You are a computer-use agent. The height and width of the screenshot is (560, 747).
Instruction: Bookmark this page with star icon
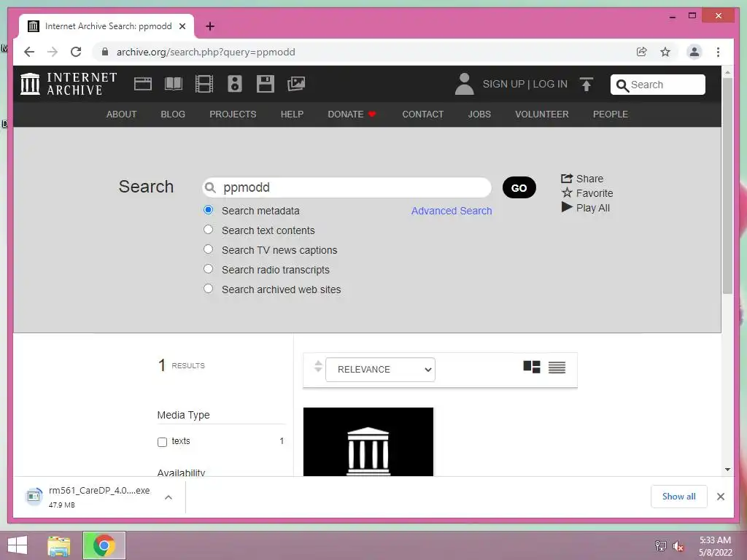(665, 52)
